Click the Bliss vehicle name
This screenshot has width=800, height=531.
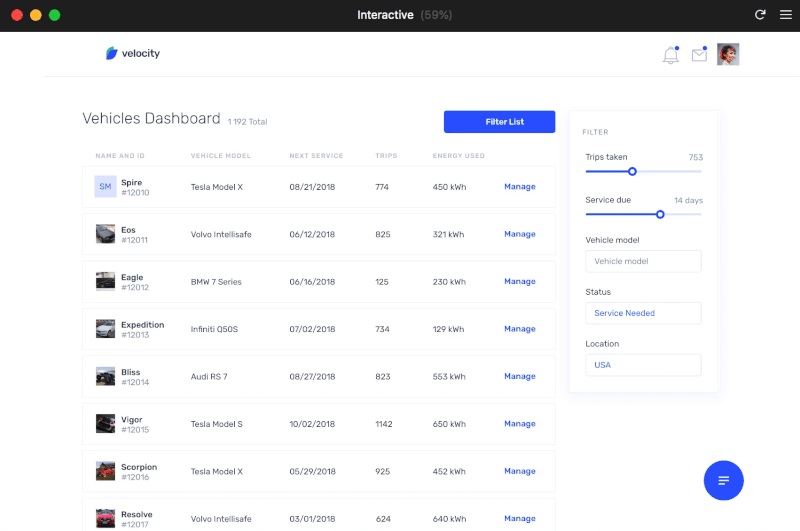[x=131, y=372]
